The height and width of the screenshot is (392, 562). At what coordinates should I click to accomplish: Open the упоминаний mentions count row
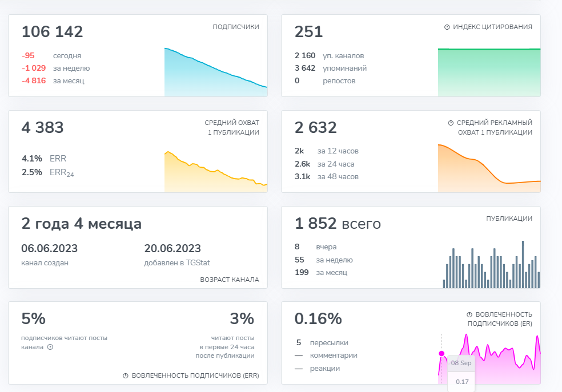tap(331, 68)
